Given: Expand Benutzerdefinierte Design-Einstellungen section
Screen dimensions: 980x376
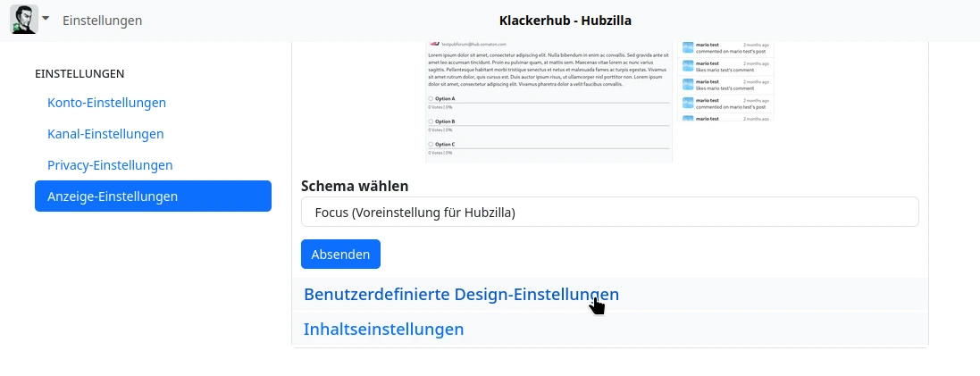Looking at the screenshot, I should [x=461, y=294].
